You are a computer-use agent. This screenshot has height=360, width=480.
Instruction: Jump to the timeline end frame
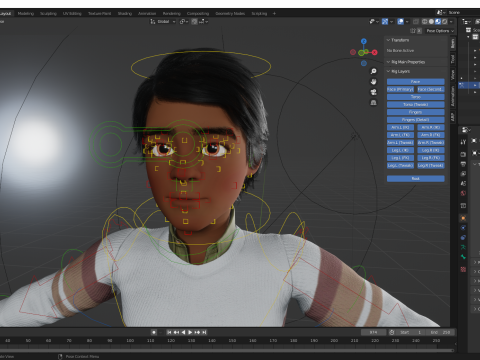point(204,332)
